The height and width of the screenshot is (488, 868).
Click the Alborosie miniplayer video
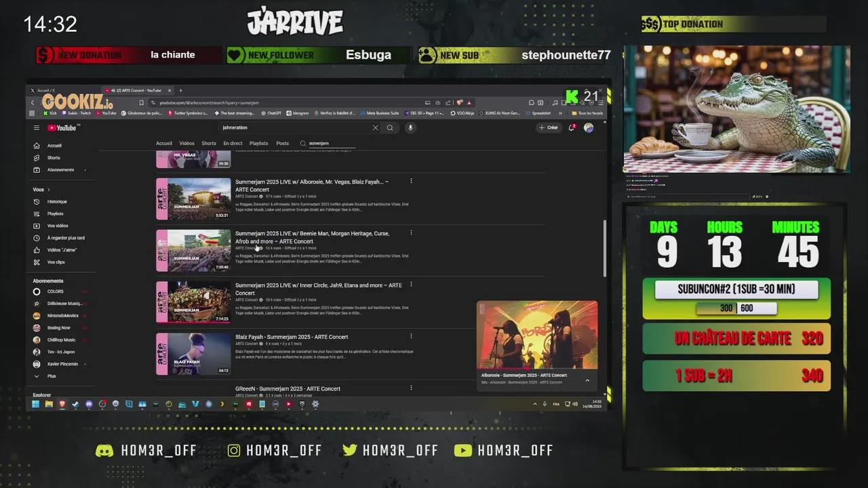coord(537,335)
